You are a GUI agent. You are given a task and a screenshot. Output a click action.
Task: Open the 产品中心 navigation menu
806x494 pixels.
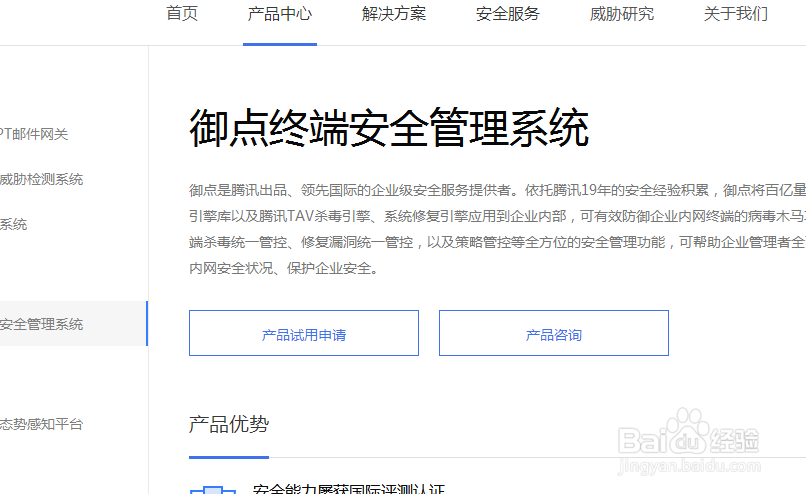point(280,14)
